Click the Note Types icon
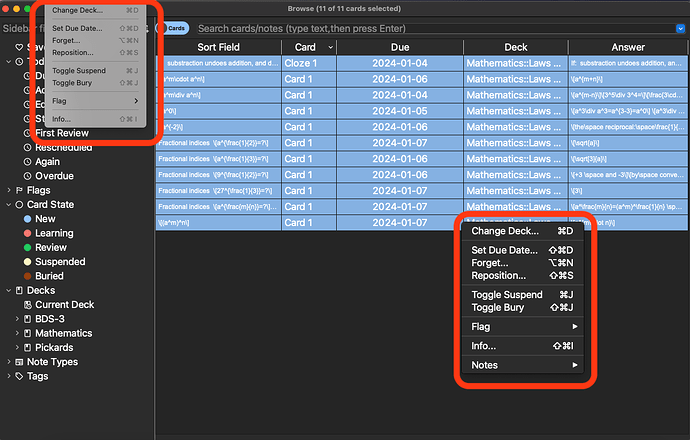690x440 pixels. [19, 362]
